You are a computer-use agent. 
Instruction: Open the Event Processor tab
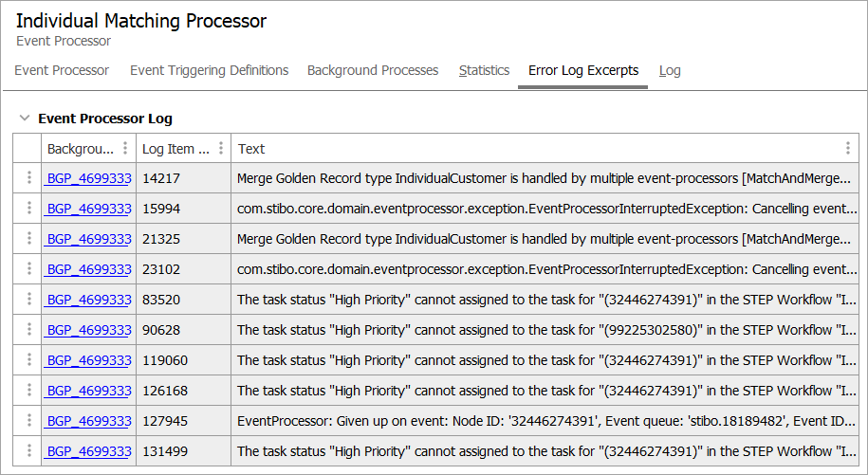pos(62,70)
